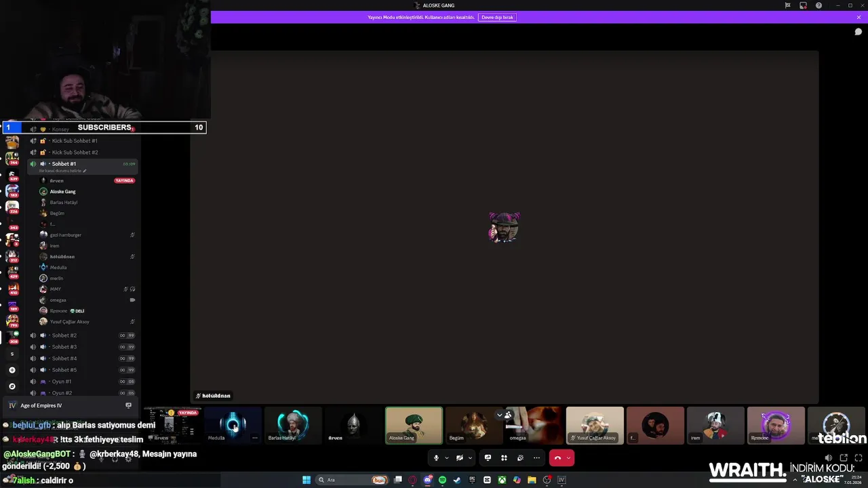
Task: Share your screen from call controls
Action: 488,457
